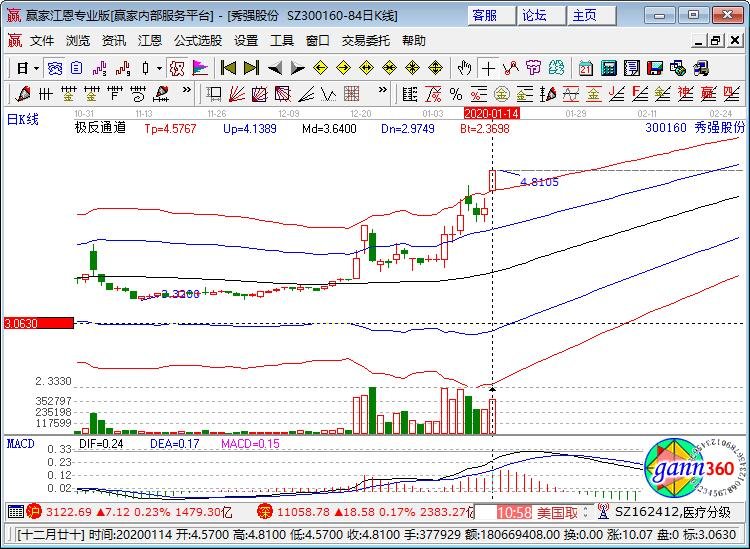Click the circled 金 icon
The height and width of the screenshot is (549, 750).
(501, 94)
